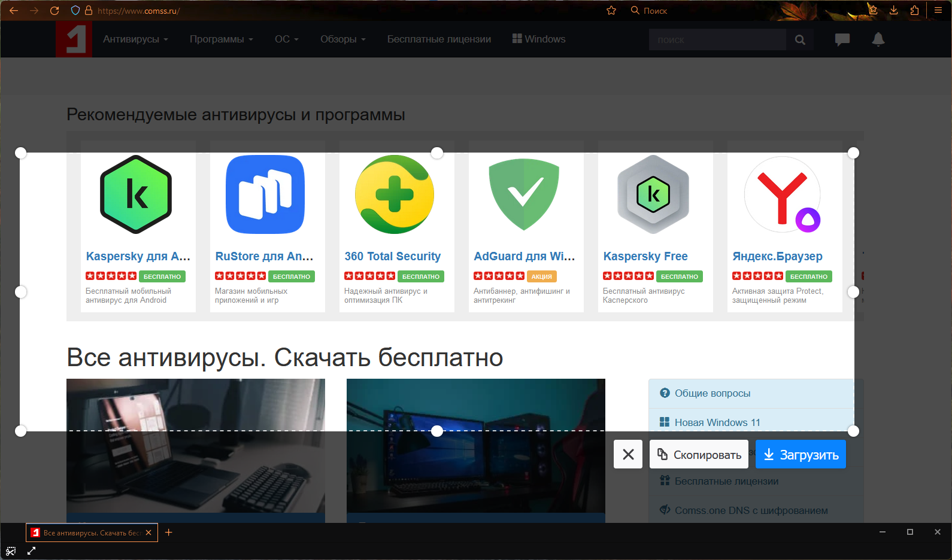Click the browser 'Поиск' search box

coord(655,11)
